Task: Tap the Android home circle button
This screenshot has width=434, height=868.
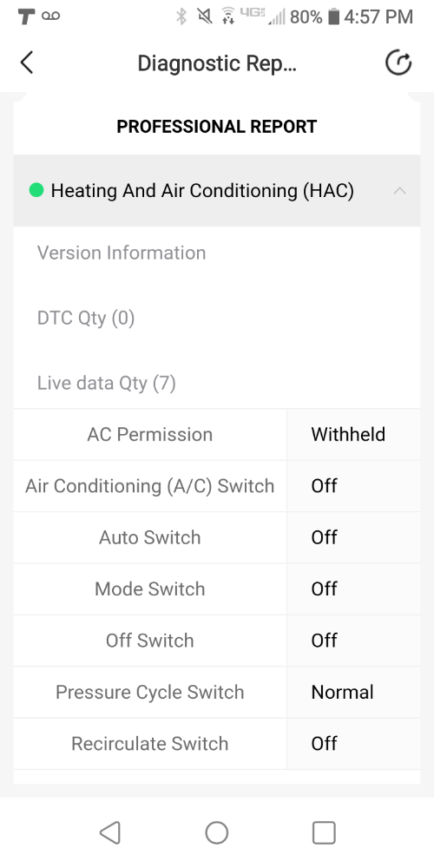Action: pos(216,832)
